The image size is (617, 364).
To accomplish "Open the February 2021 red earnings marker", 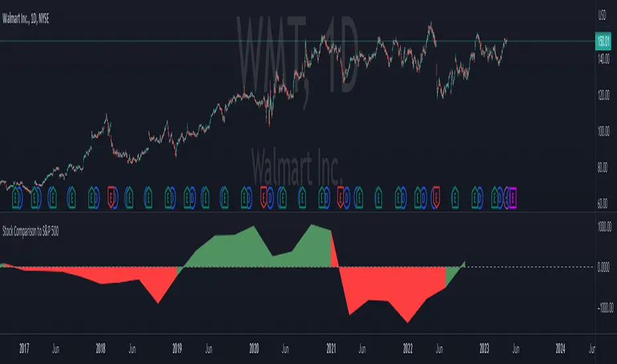I will pos(340,197).
